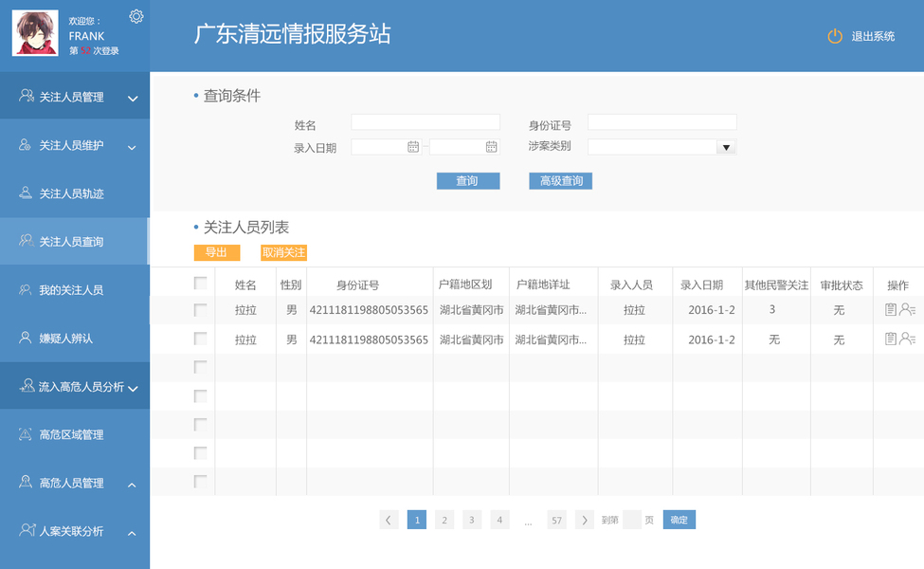
Task: Click person-list icon in first row
Action: point(908,309)
